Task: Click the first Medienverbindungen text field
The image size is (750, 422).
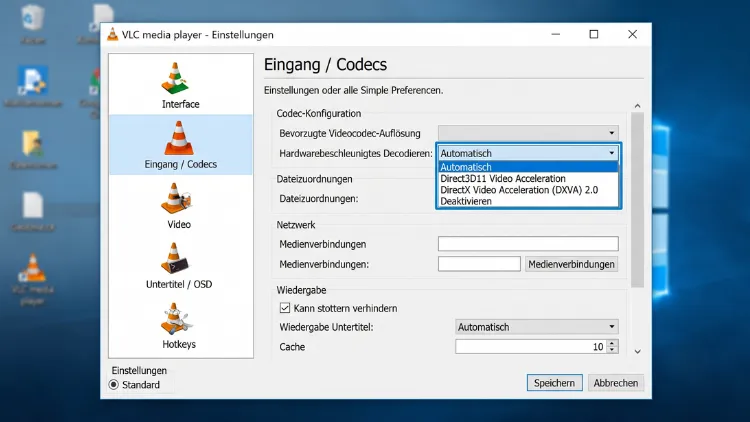Action: 528,244
